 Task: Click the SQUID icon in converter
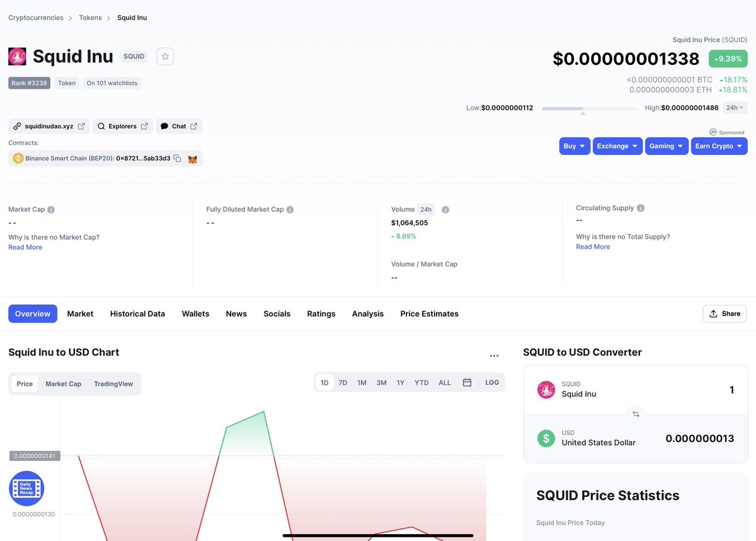[546, 389]
